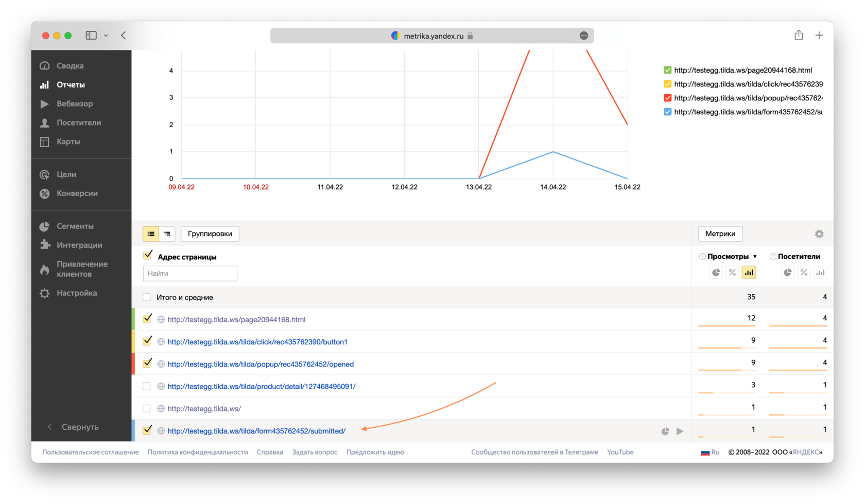The image size is (865, 504).
Task: Open the click/rec435762390/button1 link
Action: 257,342
